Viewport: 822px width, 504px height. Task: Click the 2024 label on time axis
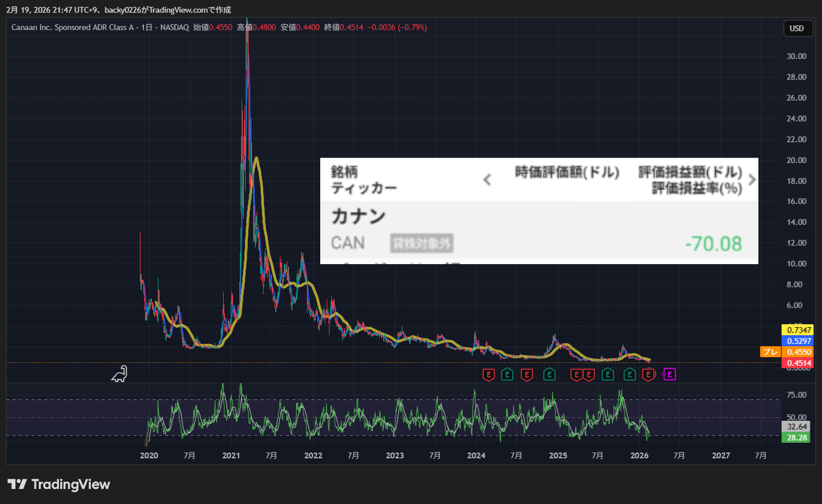point(476,455)
